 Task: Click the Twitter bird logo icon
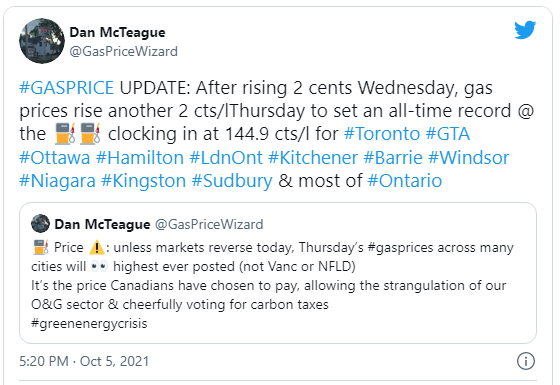click(525, 30)
